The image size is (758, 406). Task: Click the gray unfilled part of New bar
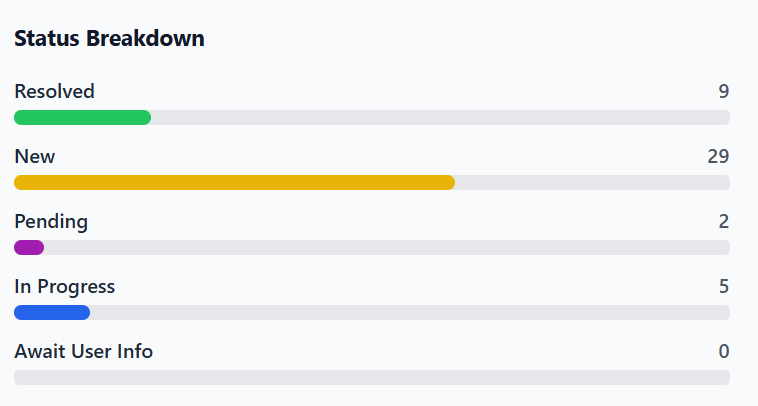point(592,183)
